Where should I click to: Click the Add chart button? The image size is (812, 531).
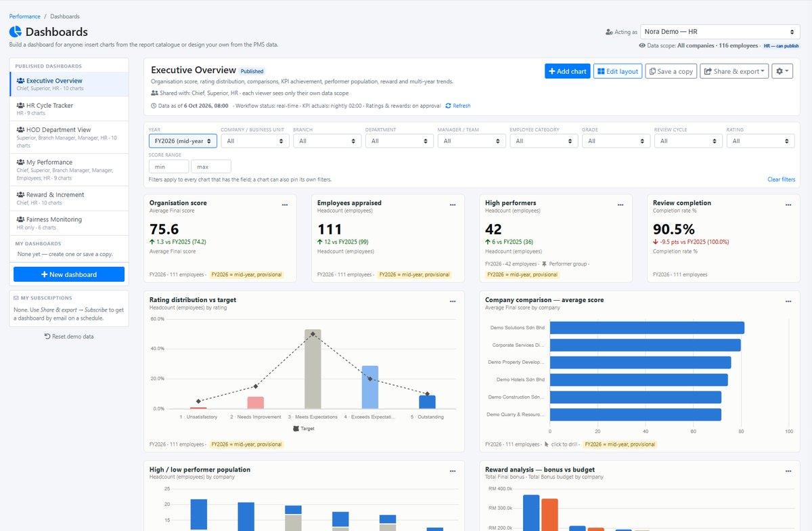(567, 71)
